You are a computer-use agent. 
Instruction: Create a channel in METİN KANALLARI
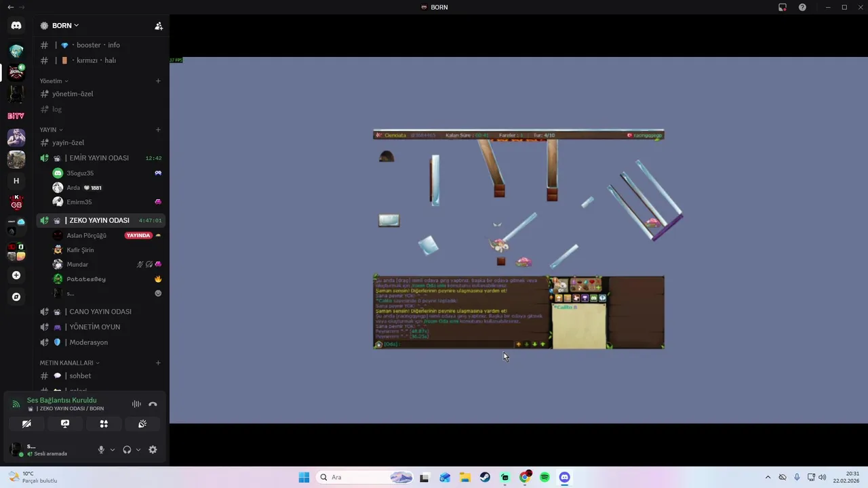(x=158, y=363)
